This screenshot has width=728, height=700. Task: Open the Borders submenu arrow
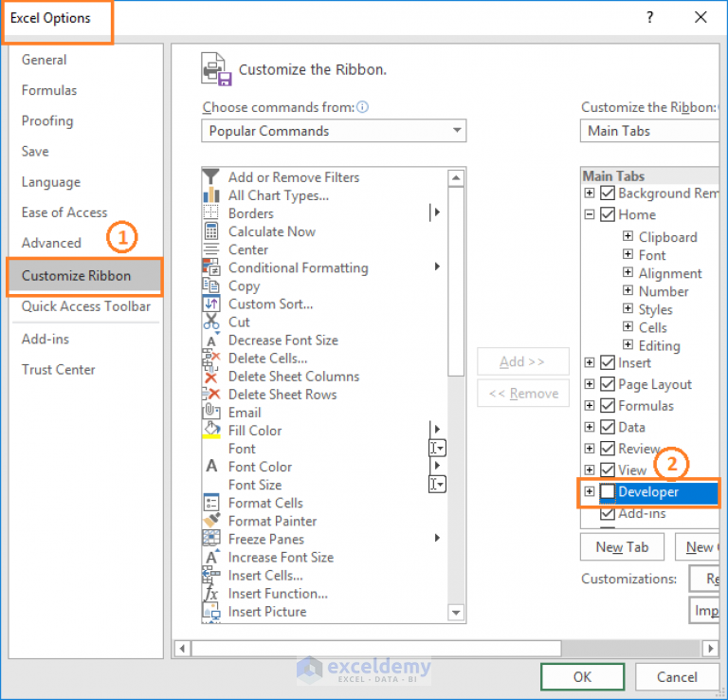436,212
